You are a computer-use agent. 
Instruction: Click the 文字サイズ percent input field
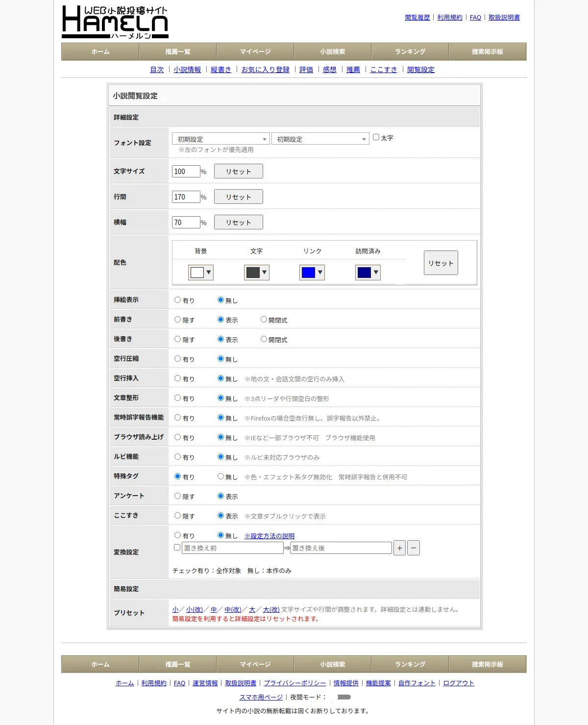coord(186,171)
